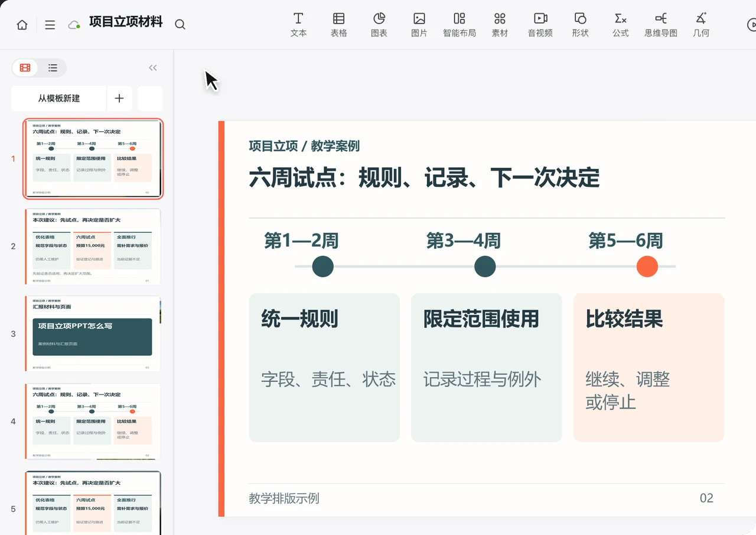The image size is (756, 535).
Task: Switch to thumbnail view of slides
Action: click(25, 68)
